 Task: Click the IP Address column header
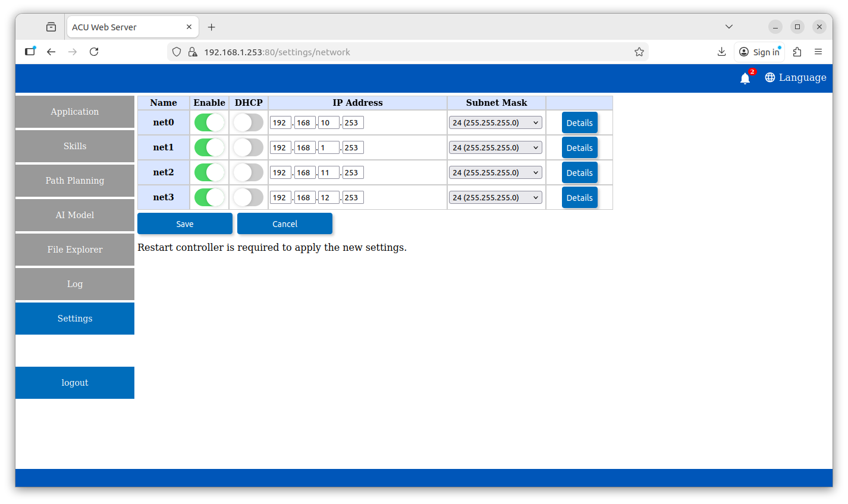click(x=357, y=103)
